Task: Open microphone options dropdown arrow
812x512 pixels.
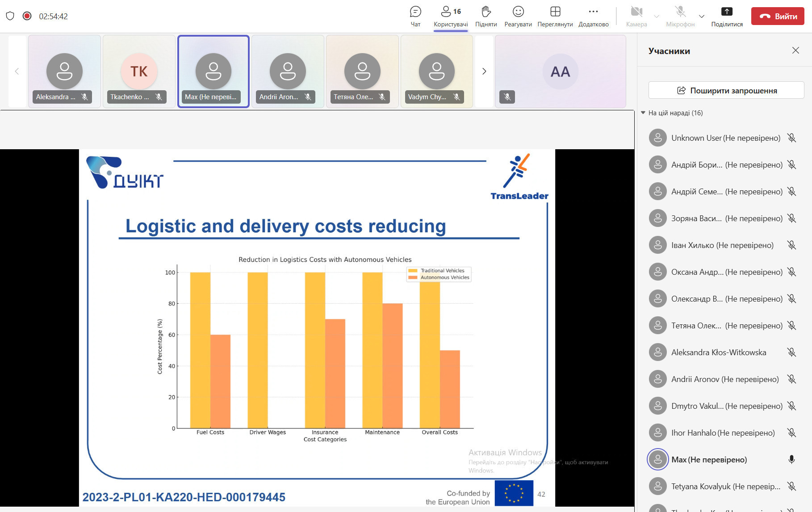Action: [x=702, y=17]
